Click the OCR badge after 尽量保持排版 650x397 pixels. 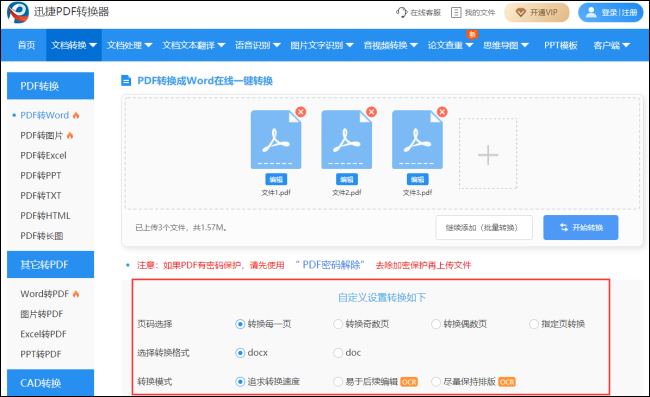click(x=507, y=382)
